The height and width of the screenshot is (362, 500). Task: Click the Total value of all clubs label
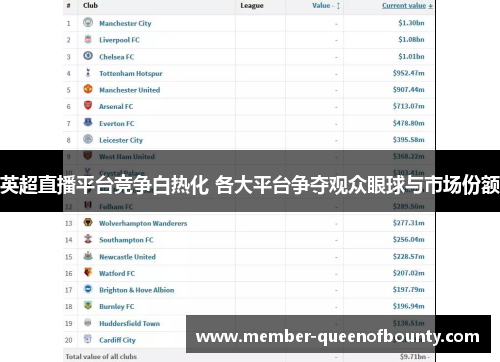pyautogui.click(x=101, y=357)
